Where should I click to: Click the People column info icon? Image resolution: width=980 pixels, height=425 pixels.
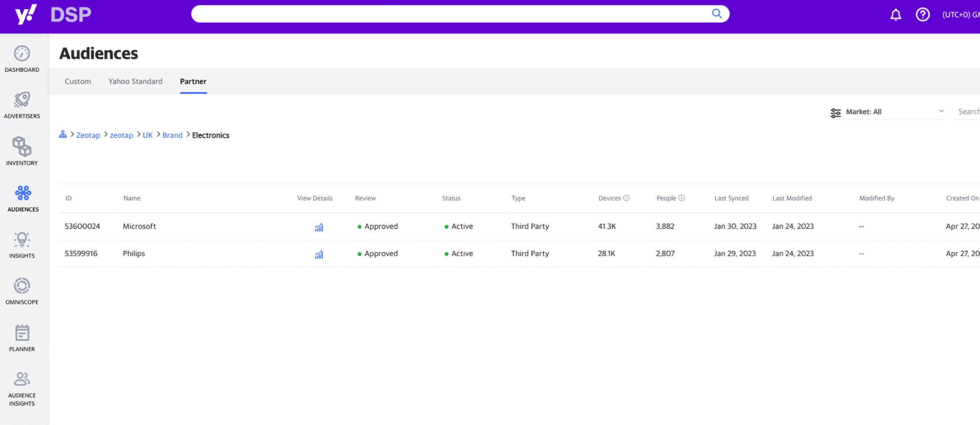[681, 198]
